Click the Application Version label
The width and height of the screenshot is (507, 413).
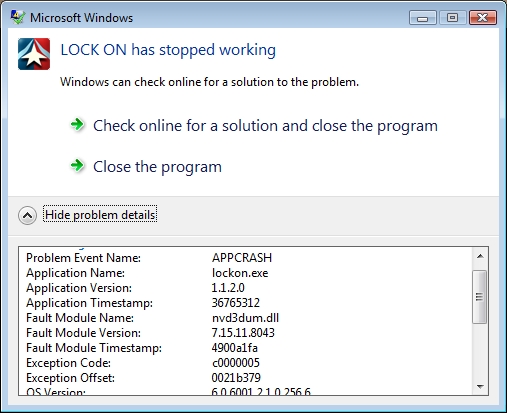coord(79,288)
